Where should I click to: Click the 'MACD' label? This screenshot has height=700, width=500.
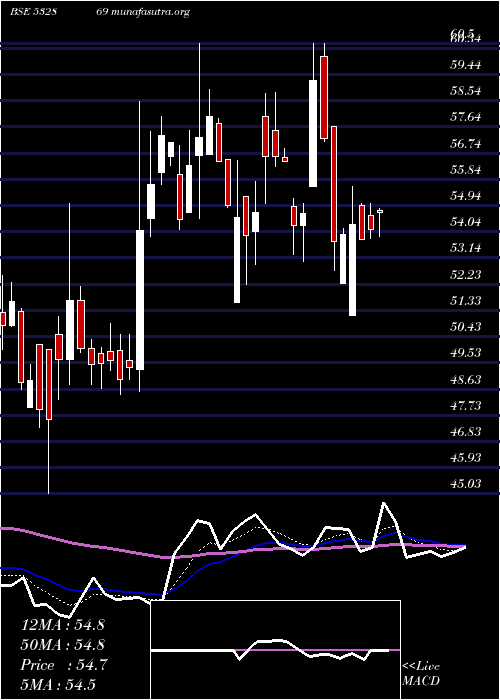[x=421, y=681]
